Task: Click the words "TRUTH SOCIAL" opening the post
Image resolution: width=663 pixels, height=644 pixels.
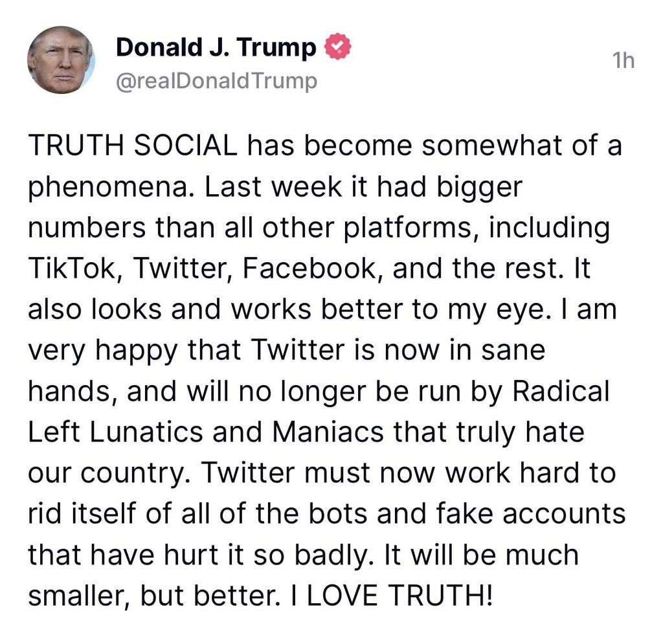Action: pos(133,146)
